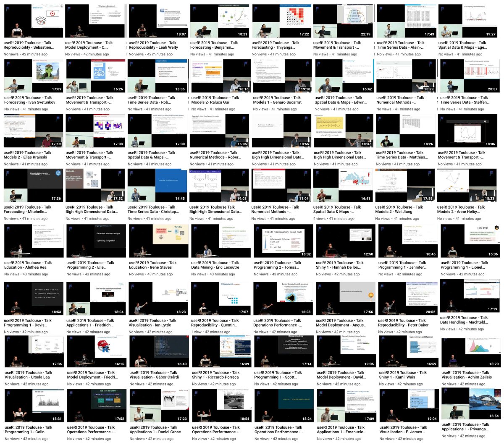Play the Programming 2 - Elie thumbnail
504x445 pixels.
click(96, 241)
